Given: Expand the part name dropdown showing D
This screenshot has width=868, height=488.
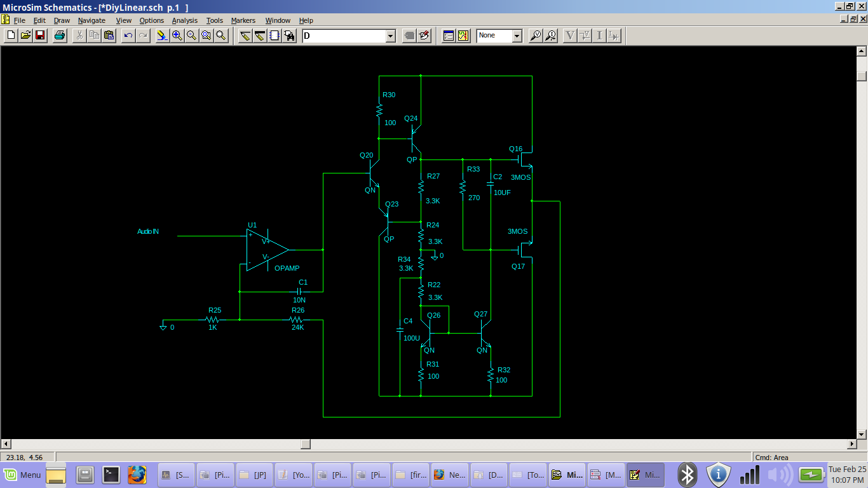Looking at the screenshot, I should [391, 36].
